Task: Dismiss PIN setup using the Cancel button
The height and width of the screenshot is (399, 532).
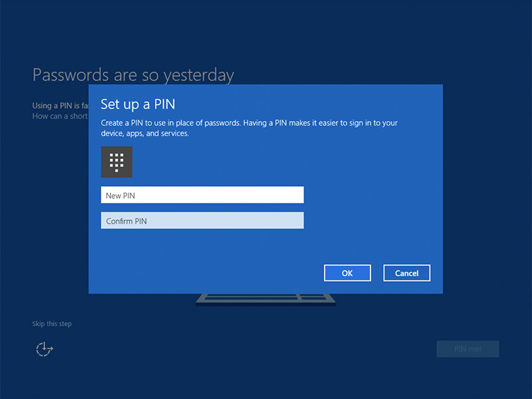Action: 406,273
